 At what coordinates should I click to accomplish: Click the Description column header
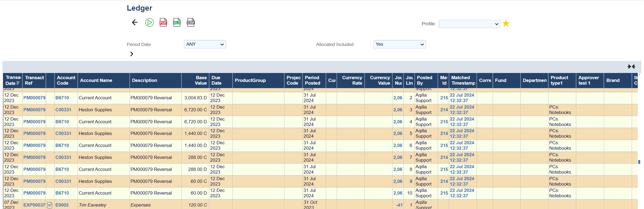click(145, 80)
